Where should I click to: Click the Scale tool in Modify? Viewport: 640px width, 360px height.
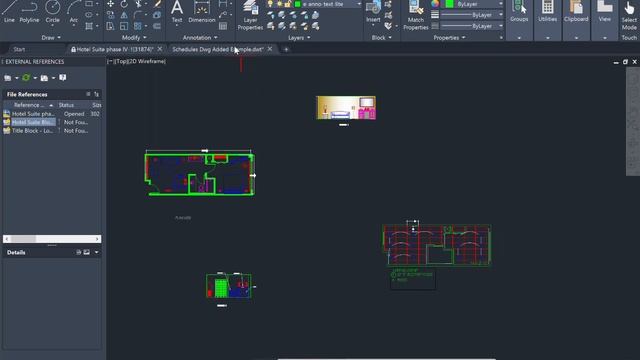click(124, 26)
